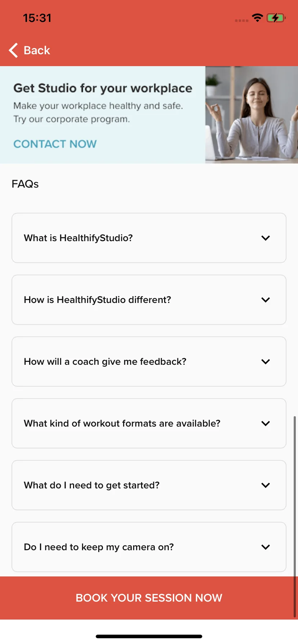
Task: Expand chevron for What is HealthifyStudio
Action: (266, 238)
